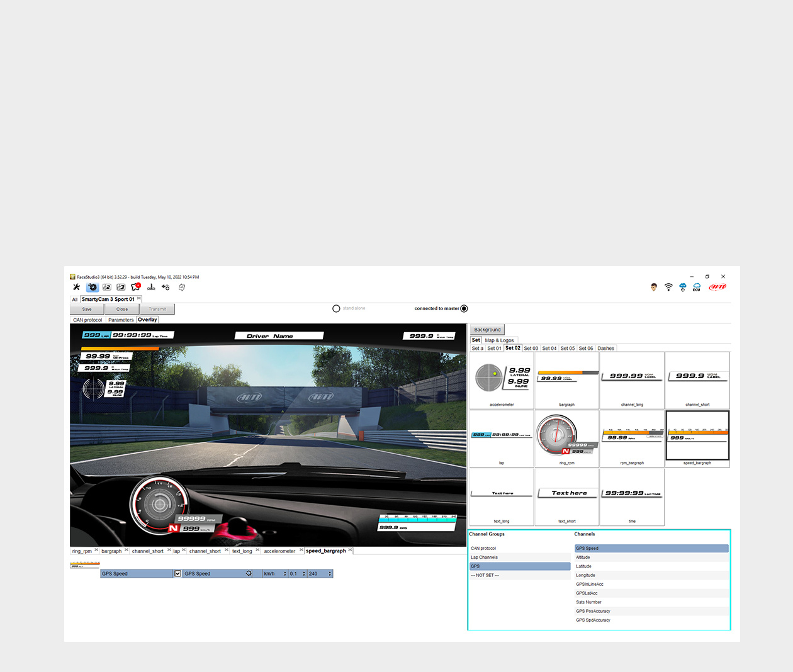Select the gear configurations icon

(93, 287)
